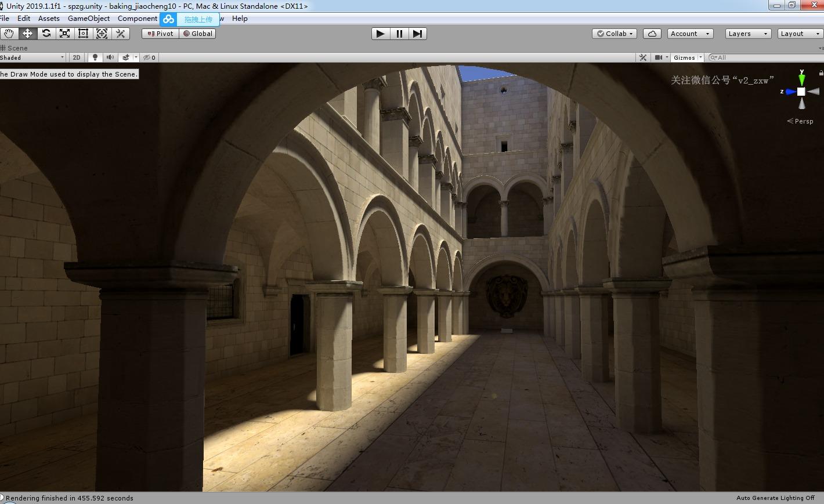Toggle hidden objects visibility counter
824x504 pixels.
(x=150, y=57)
